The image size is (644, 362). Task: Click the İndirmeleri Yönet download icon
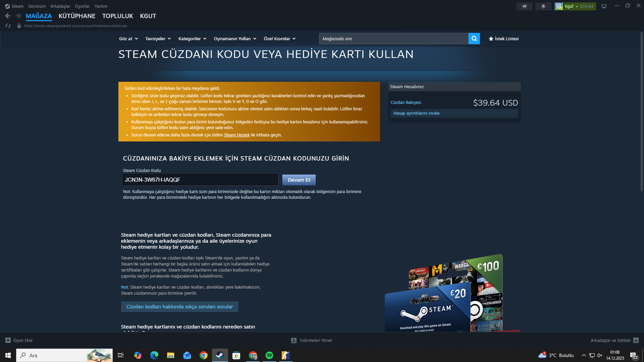(x=294, y=340)
